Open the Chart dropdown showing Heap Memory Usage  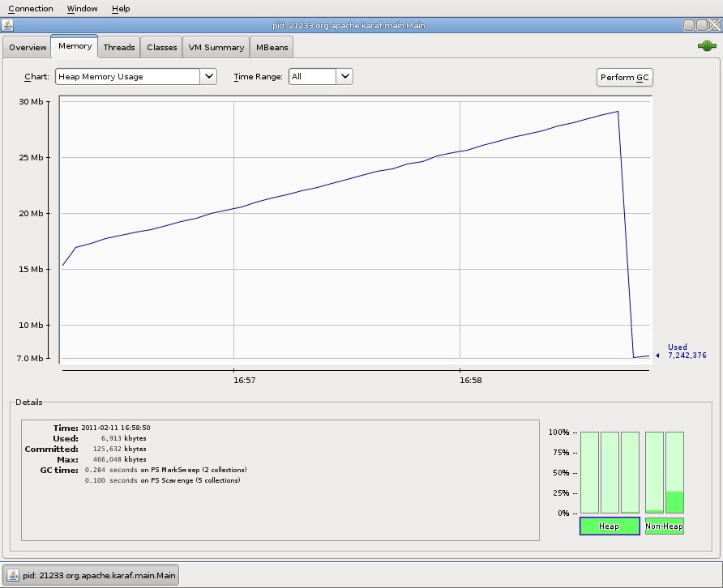pos(135,77)
